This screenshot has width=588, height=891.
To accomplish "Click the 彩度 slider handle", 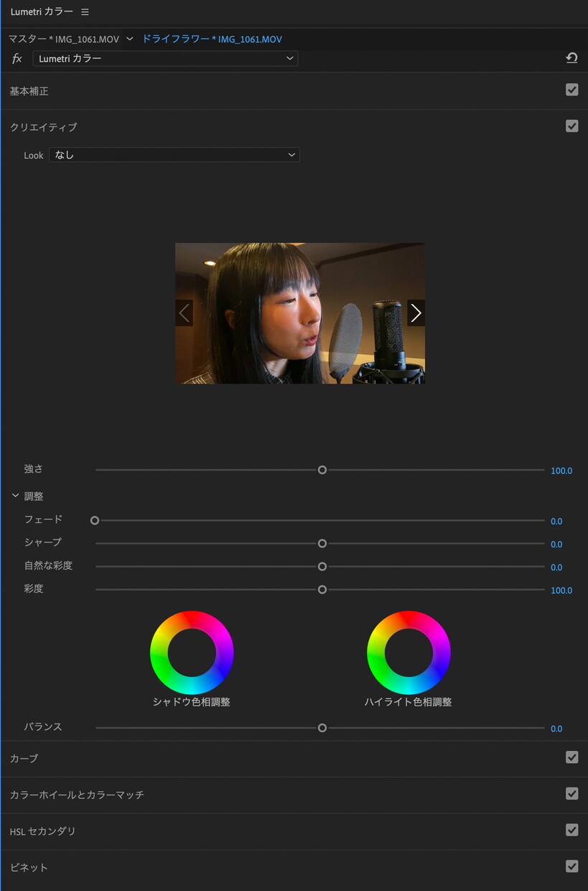I will click(x=322, y=589).
